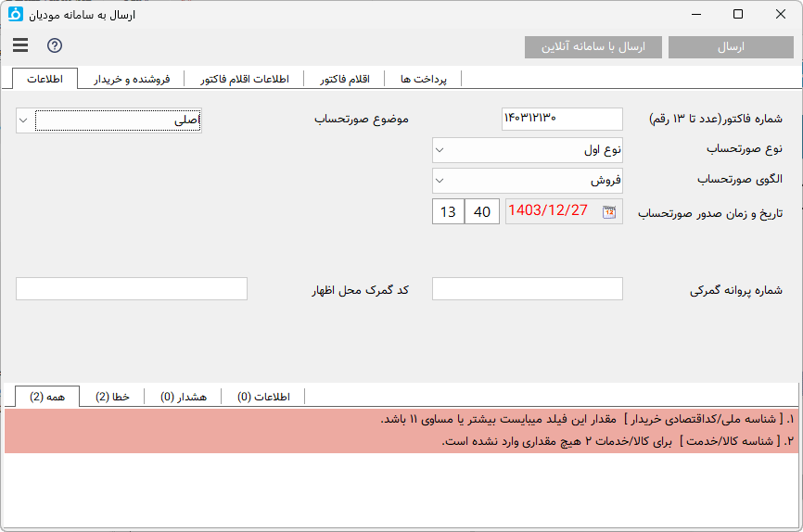The image size is (803, 532).
Task: Open the فروشنده و خریدار tab
Action: (132, 80)
